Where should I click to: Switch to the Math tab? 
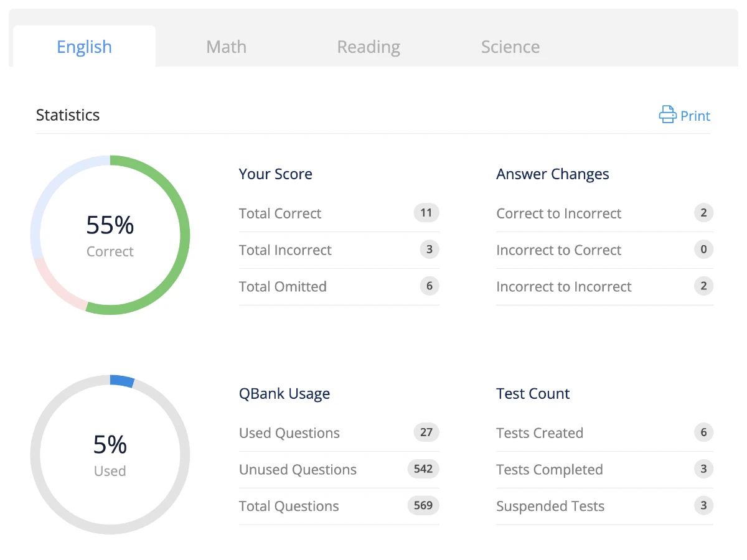226,47
